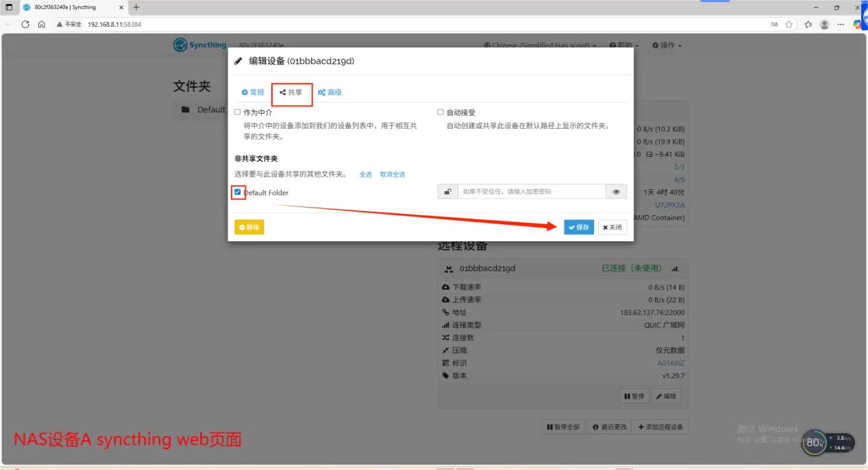Click the browser home icon
868x470 pixels.
coord(42,24)
